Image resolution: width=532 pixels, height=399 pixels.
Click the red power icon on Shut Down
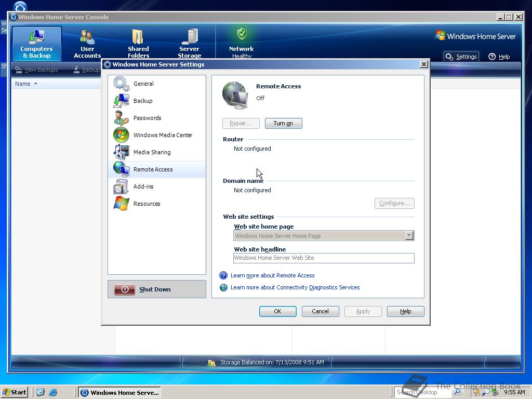[125, 289]
